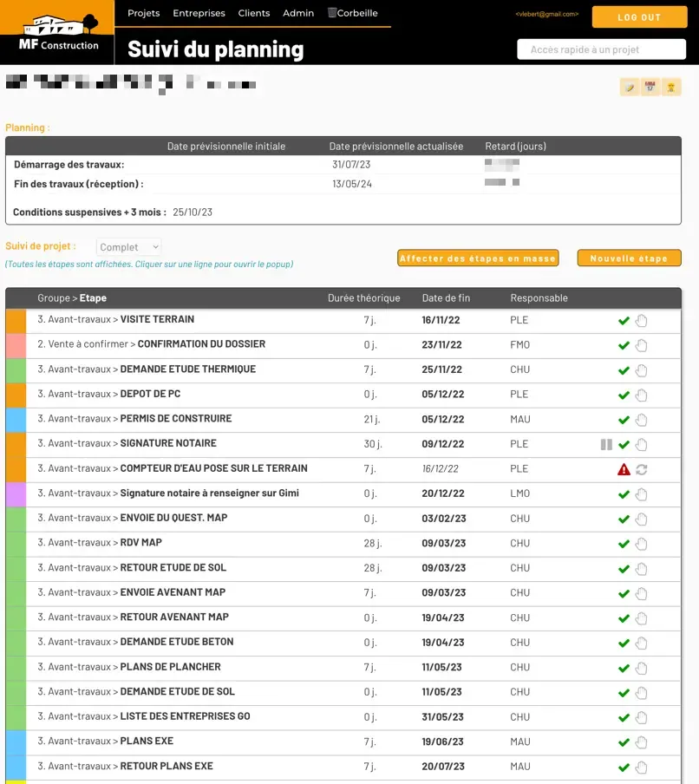Click the hand icon on RETOUR ETUDE DE SOL row

pos(642,569)
